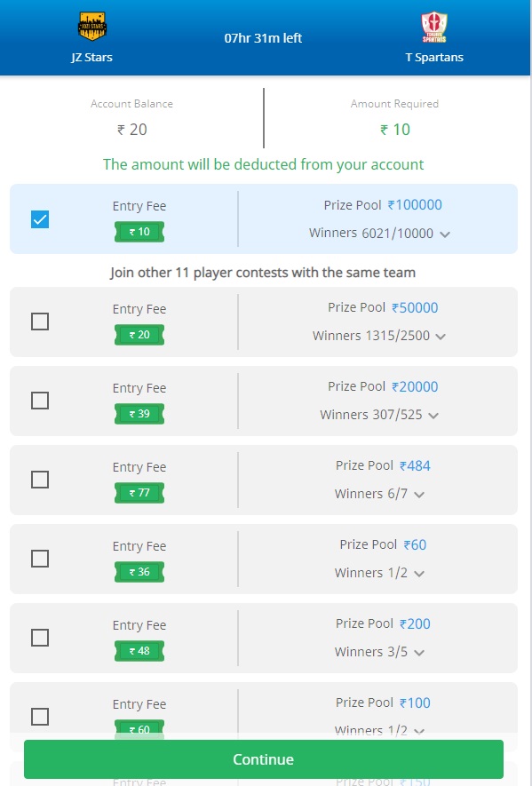Uncheck the ₹100000 prize pool contest
This screenshot has height=786, width=532.
[40, 219]
